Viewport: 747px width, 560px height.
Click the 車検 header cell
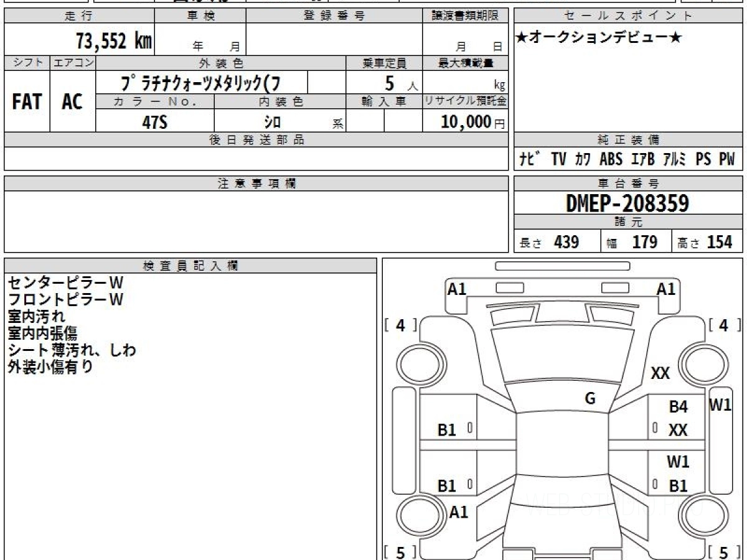tap(200, 16)
